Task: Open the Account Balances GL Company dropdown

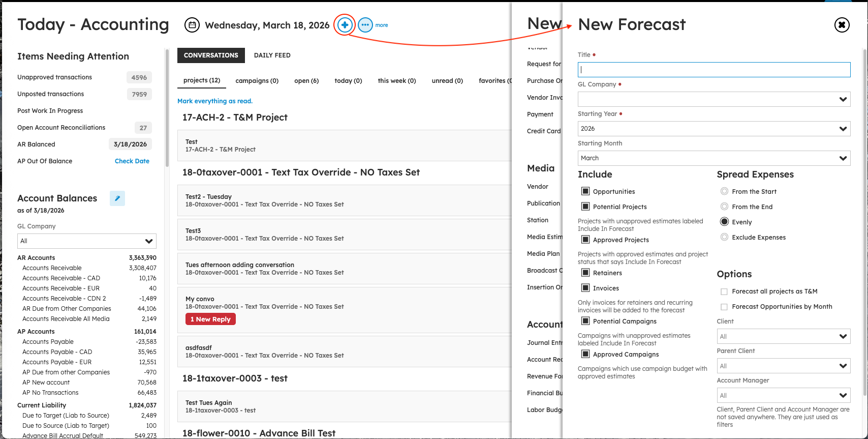Action: (87, 241)
